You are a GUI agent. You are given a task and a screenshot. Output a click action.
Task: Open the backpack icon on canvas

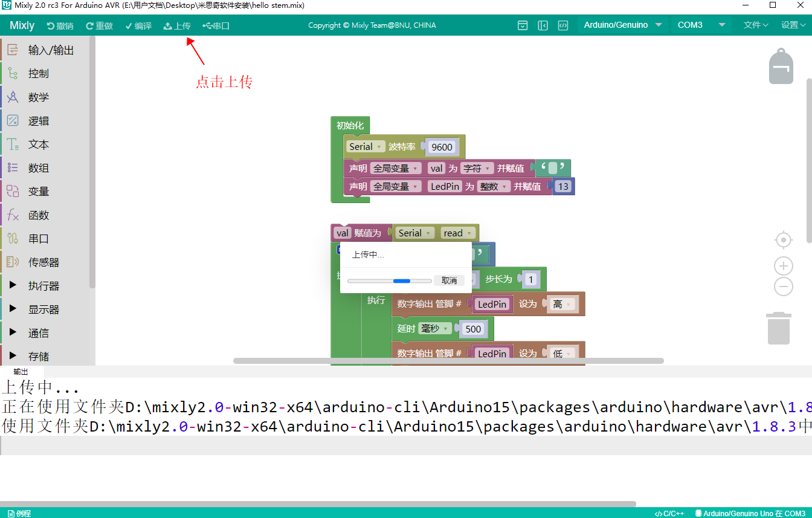coord(781,66)
